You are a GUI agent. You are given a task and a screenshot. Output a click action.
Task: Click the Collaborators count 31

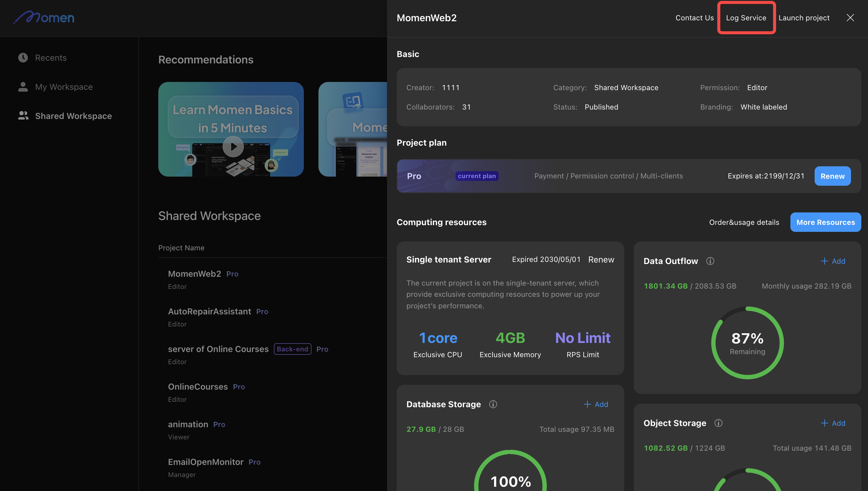point(466,107)
